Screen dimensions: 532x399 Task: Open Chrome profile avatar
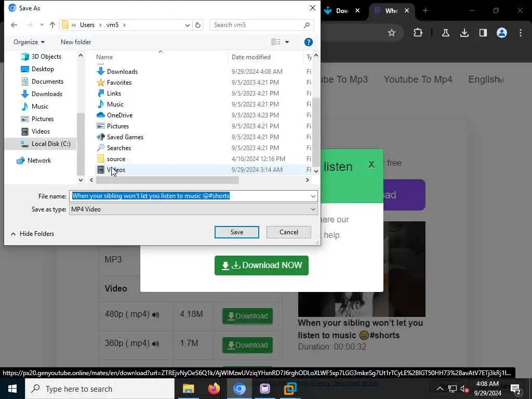pos(501,33)
